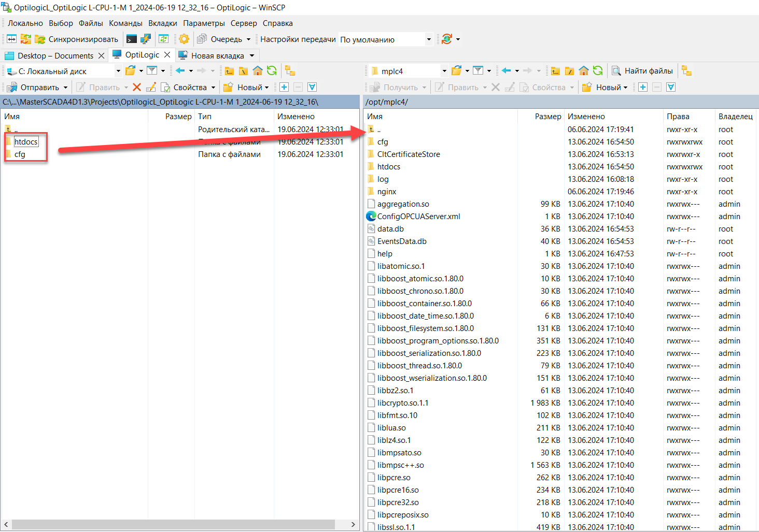Open remote panel selection options icon
Screen dimensions: 759x532
[671, 87]
